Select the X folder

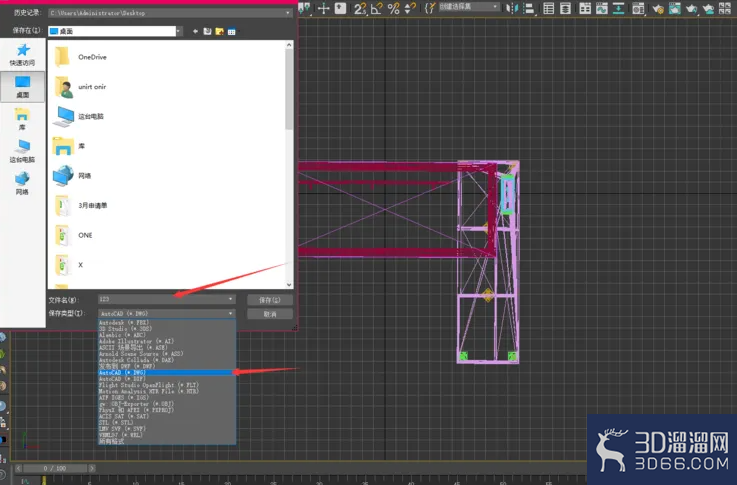tap(69, 265)
